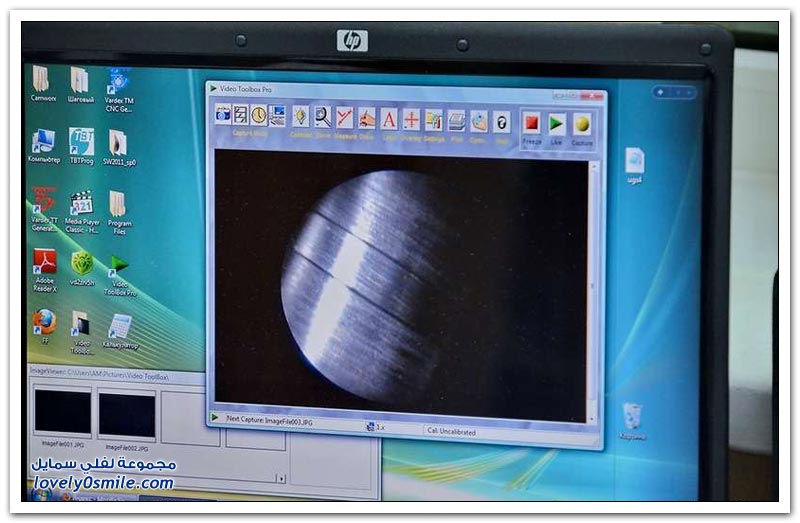Select the Measure tool
The height and width of the screenshot is (523, 800).
click(344, 118)
